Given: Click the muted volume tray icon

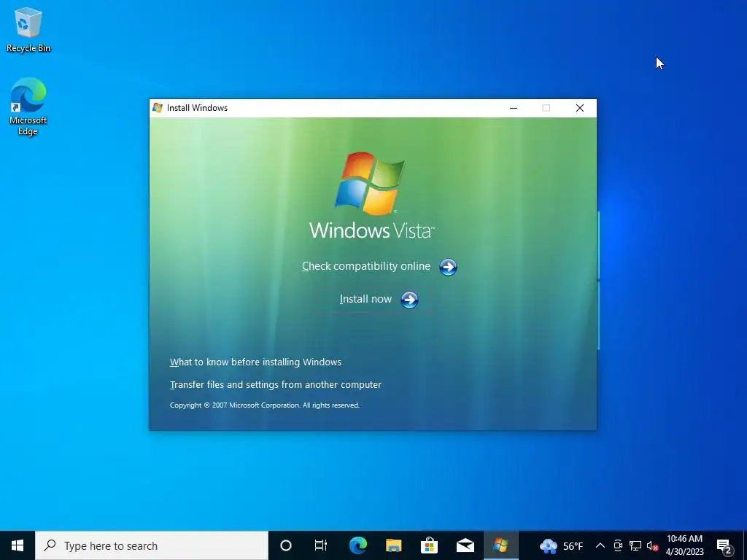Looking at the screenshot, I should (652, 546).
